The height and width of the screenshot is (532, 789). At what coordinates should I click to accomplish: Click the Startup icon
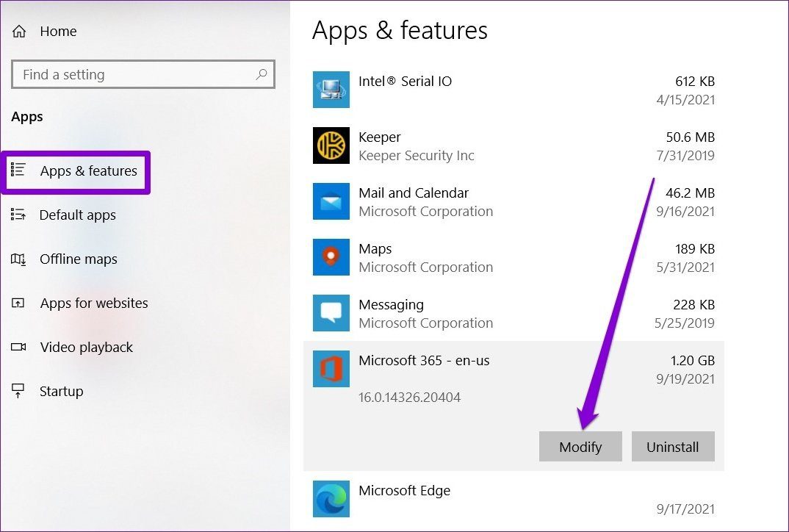coord(18,391)
